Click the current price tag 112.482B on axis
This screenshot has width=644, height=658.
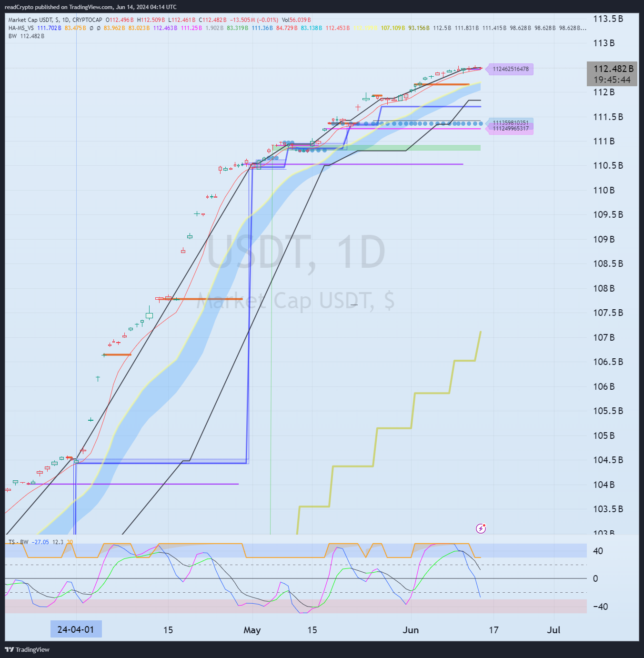[x=614, y=69]
